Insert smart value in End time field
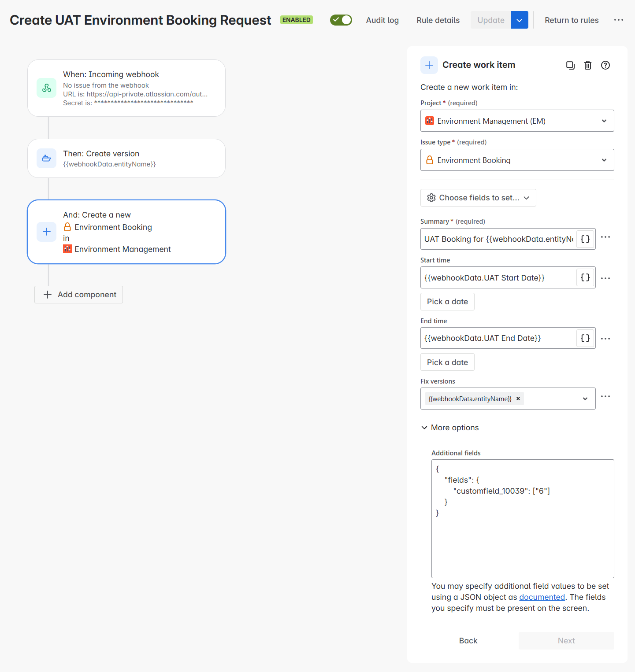Image resolution: width=635 pixels, height=672 pixels. (x=585, y=338)
